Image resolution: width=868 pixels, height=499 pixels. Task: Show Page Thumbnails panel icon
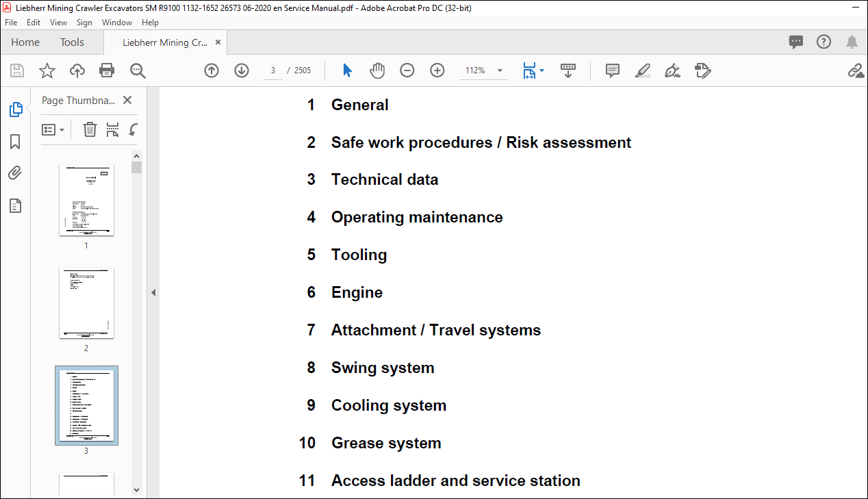(15, 110)
